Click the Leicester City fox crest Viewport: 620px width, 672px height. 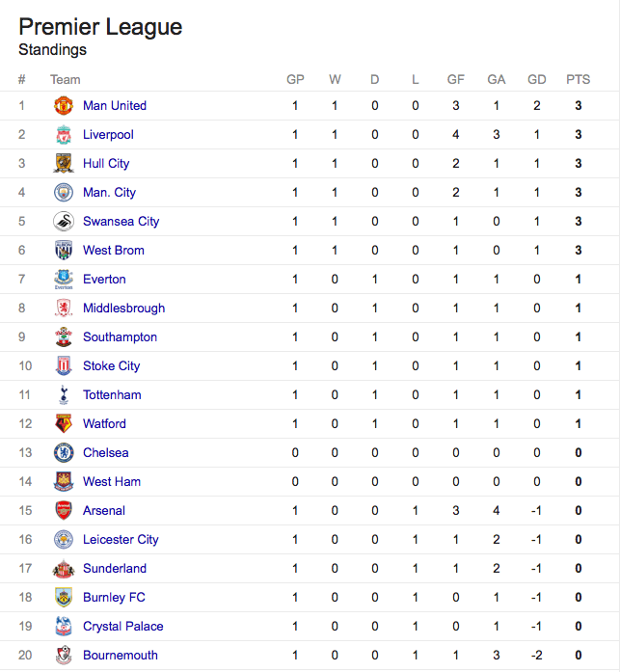point(64,539)
